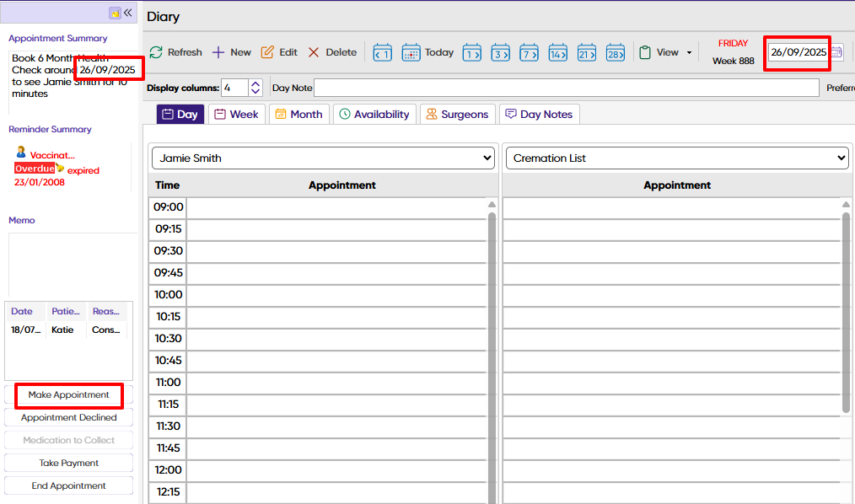Go forward 3 days calendar icon

point(500,53)
